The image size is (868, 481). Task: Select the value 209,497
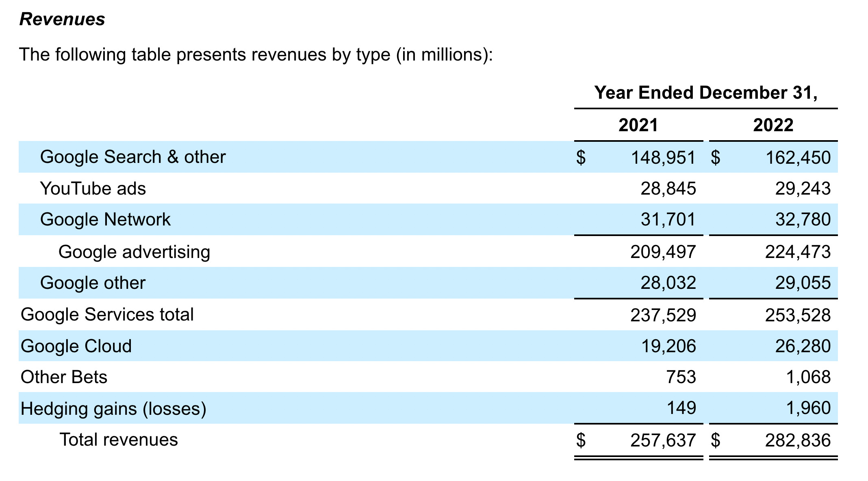click(663, 252)
